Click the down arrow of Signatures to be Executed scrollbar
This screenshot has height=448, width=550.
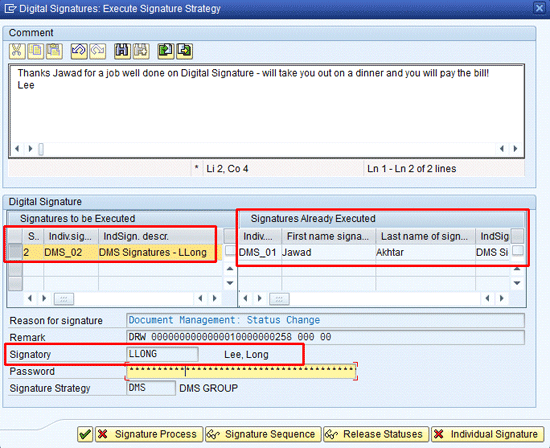230,283
